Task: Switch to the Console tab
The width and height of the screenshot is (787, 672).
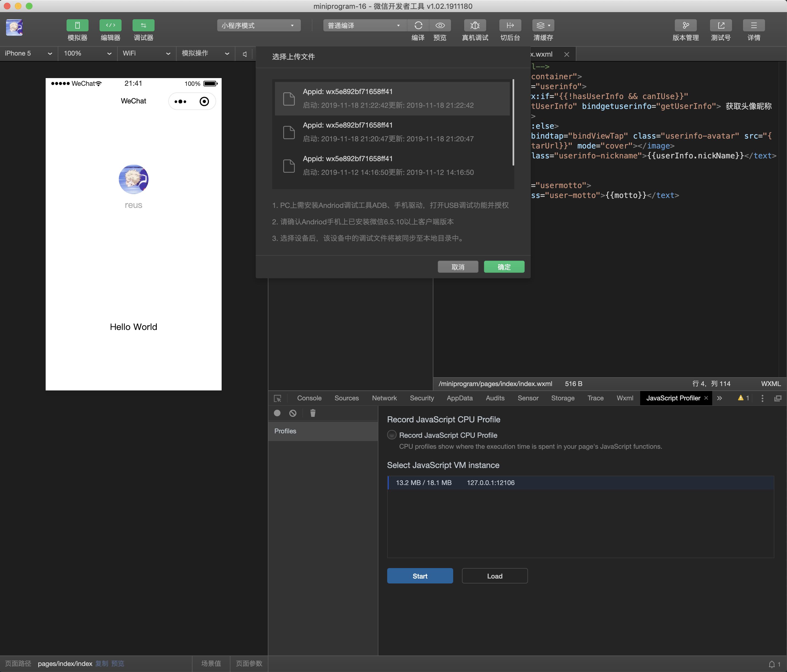Action: click(309, 398)
